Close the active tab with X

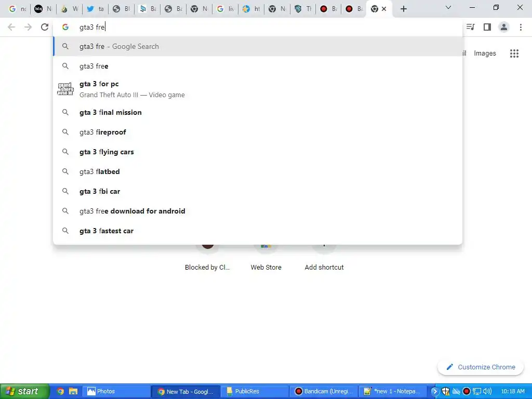coord(384,9)
